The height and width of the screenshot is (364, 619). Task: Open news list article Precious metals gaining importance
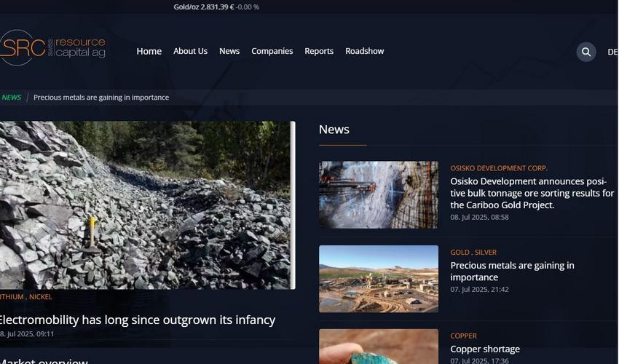512,272
